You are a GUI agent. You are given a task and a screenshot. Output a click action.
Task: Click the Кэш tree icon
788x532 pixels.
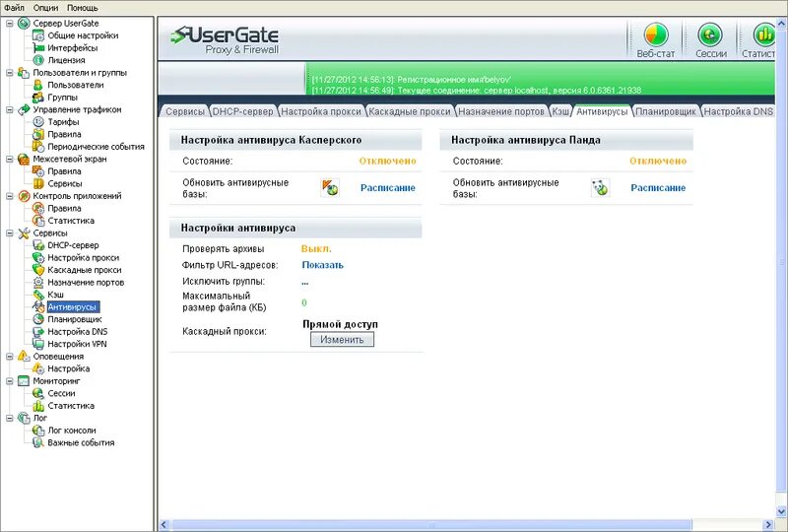[38, 295]
